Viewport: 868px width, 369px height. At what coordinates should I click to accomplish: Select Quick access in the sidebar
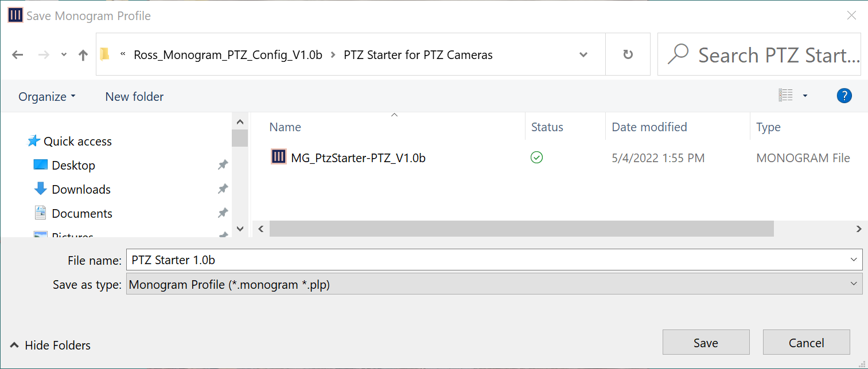pyautogui.click(x=77, y=141)
